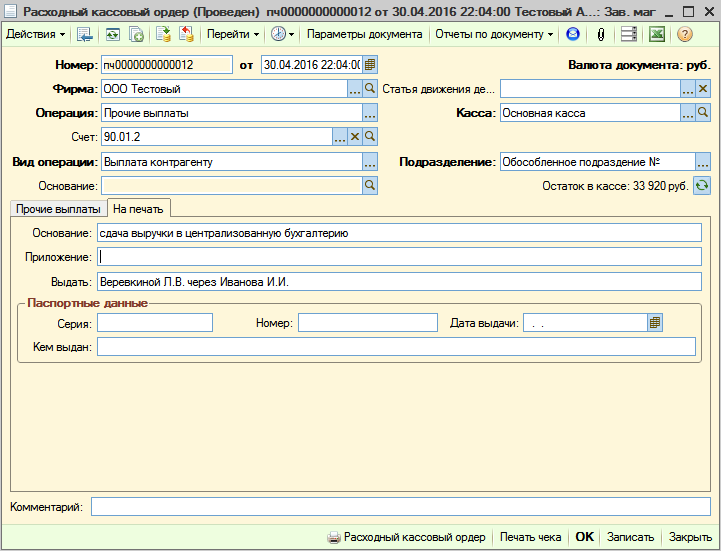Click the Excel export icon
Image resolution: width=721 pixels, height=551 pixels.
click(657, 34)
